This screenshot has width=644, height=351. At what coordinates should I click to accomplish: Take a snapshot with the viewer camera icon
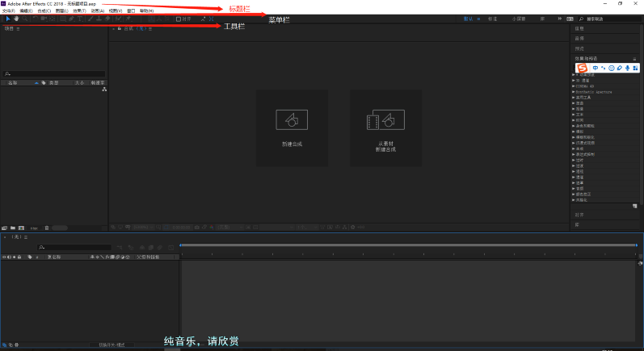[x=196, y=228]
